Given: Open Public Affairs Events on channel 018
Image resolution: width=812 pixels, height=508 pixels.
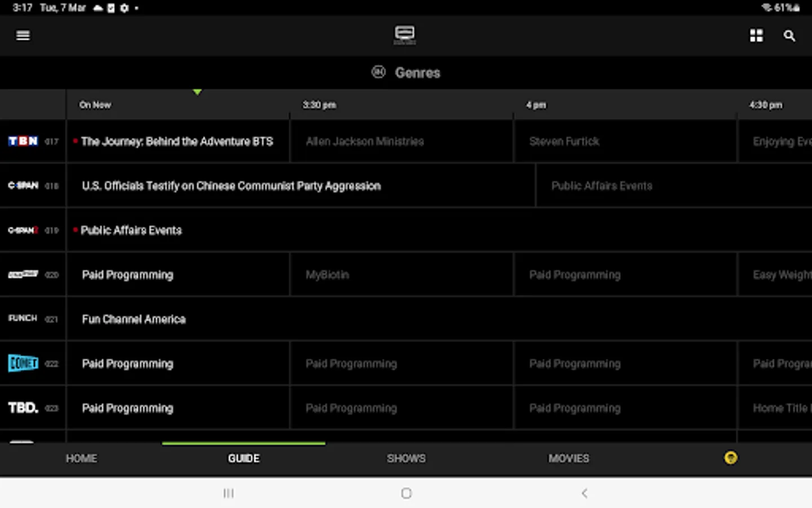Looking at the screenshot, I should tap(674, 186).
